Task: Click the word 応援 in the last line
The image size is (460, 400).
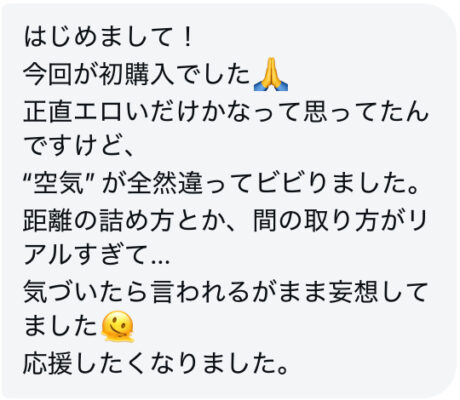Action: tap(48, 363)
